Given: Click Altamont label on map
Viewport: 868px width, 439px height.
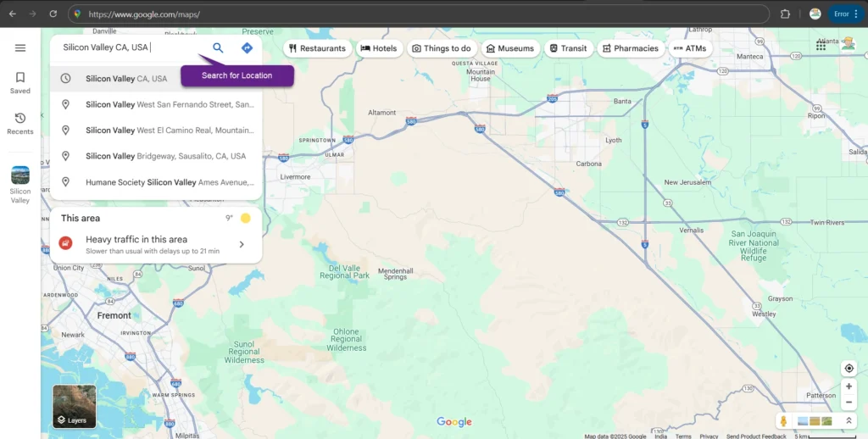Looking at the screenshot, I should click(382, 113).
